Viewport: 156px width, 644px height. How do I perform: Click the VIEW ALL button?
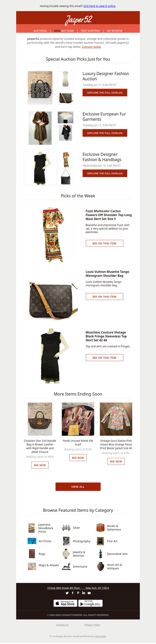pos(78,487)
